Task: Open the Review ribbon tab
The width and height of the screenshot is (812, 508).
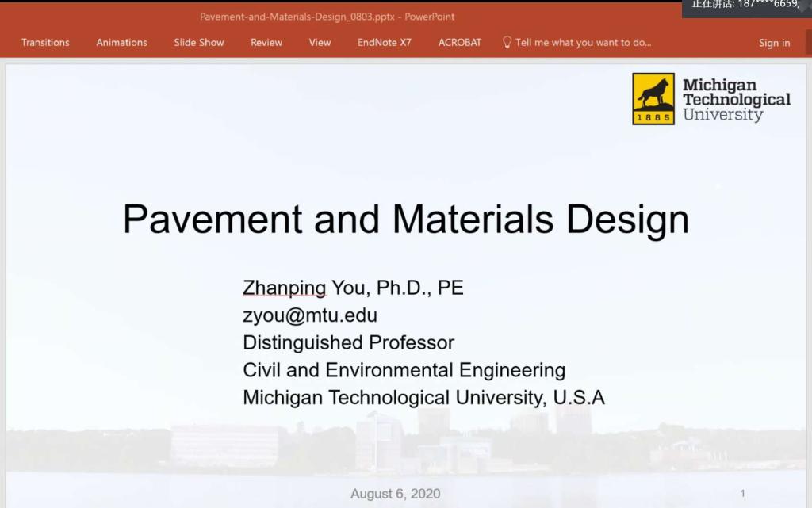Action: pos(266,43)
